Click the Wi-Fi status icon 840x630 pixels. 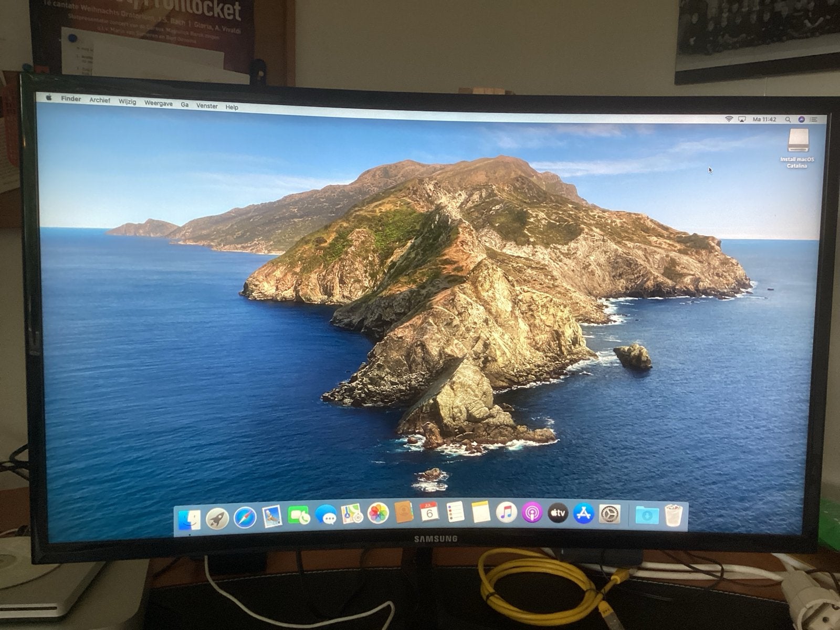pyautogui.click(x=729, y=119)
